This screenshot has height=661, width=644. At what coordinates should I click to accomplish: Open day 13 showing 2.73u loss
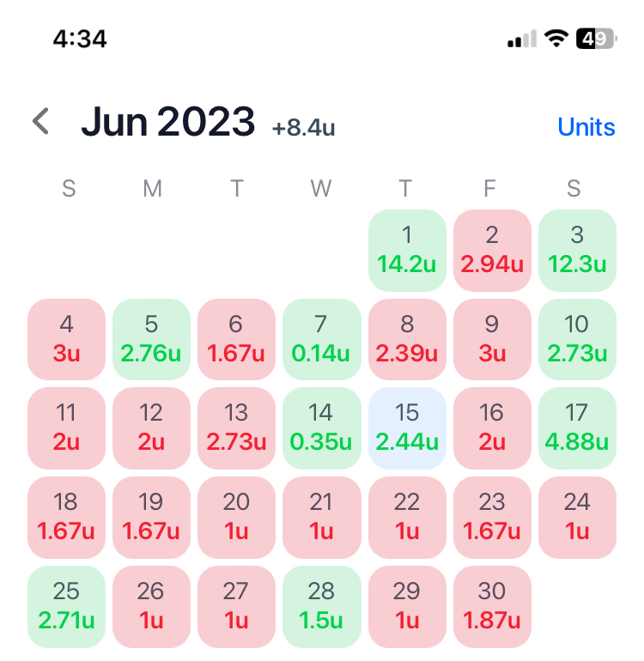click(x=236, y=428)
